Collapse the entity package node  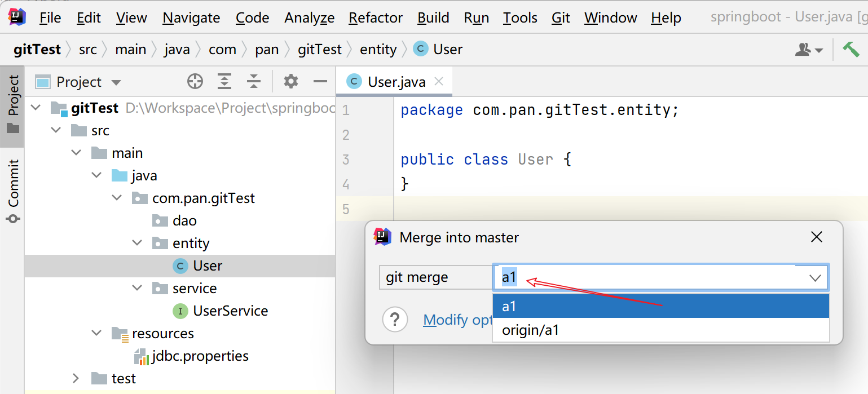[137, 243]
